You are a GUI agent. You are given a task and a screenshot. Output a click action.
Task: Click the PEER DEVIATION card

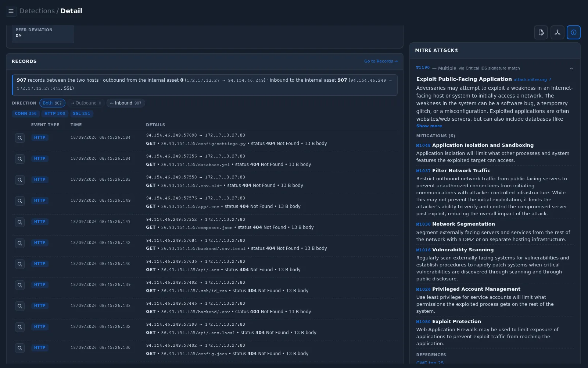43,33
